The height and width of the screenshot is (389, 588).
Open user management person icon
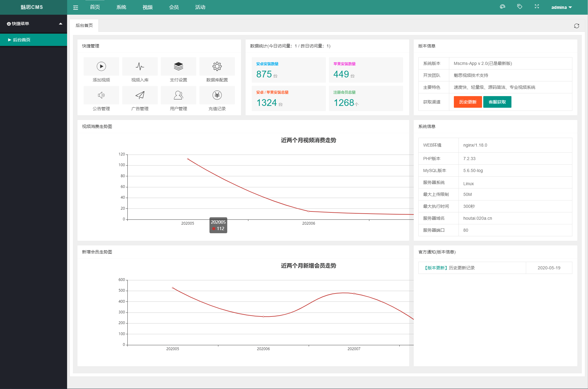pyautogui.click(x=179, y=95)
